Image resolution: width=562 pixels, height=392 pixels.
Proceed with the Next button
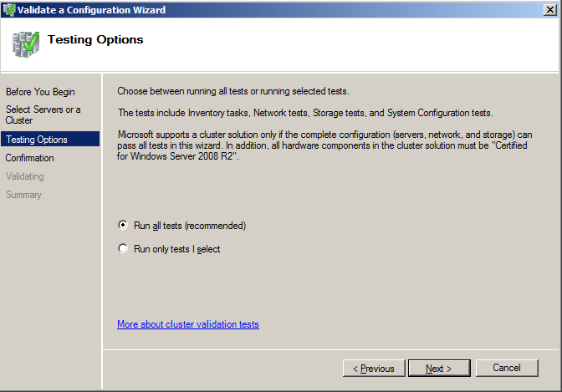[438, 368]
